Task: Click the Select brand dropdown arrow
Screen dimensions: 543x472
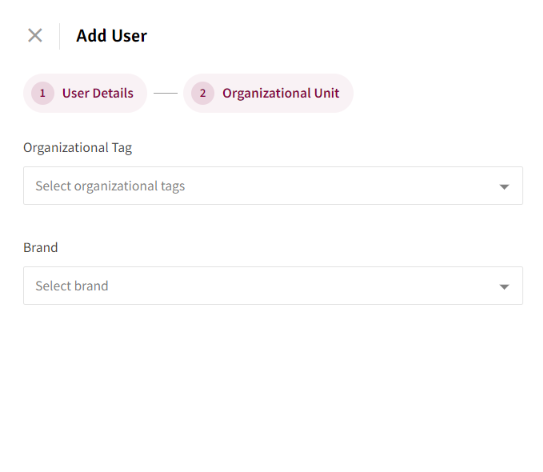Action: point(504,287)
